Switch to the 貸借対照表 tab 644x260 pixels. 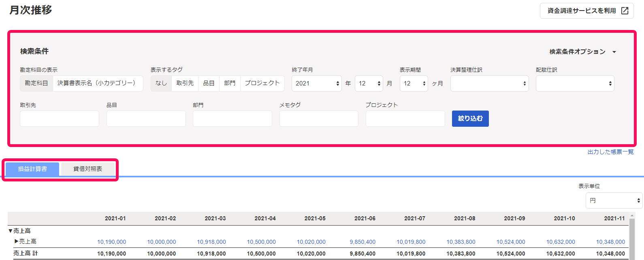pyautogui.click(x=88, y=169)
